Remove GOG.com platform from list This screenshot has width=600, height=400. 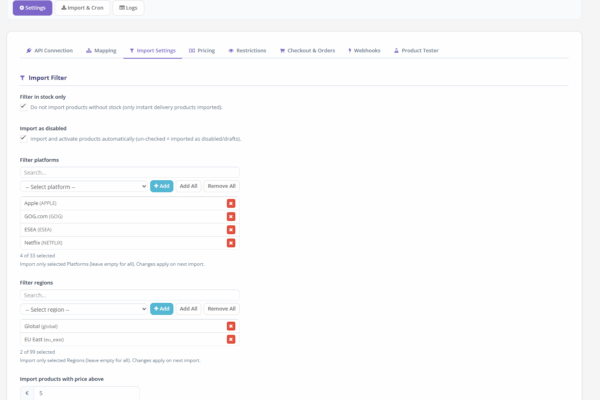(231, 216)
